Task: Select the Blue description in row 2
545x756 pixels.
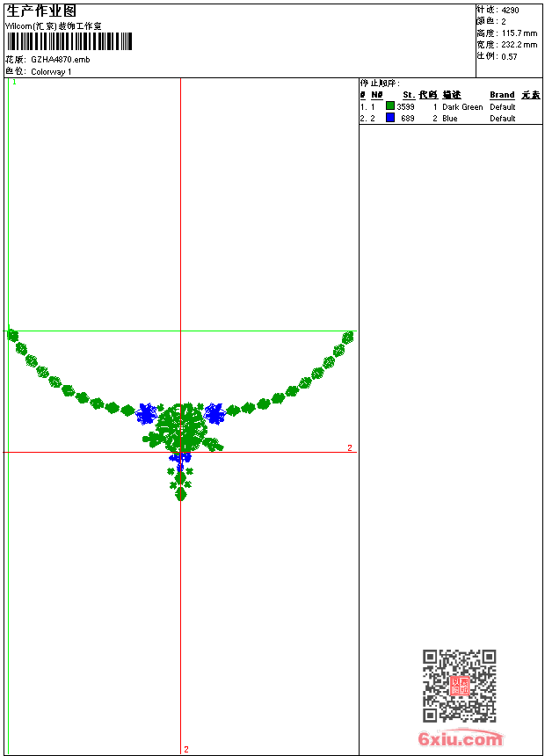Action: pyautogui.click(x=449, y=119)
